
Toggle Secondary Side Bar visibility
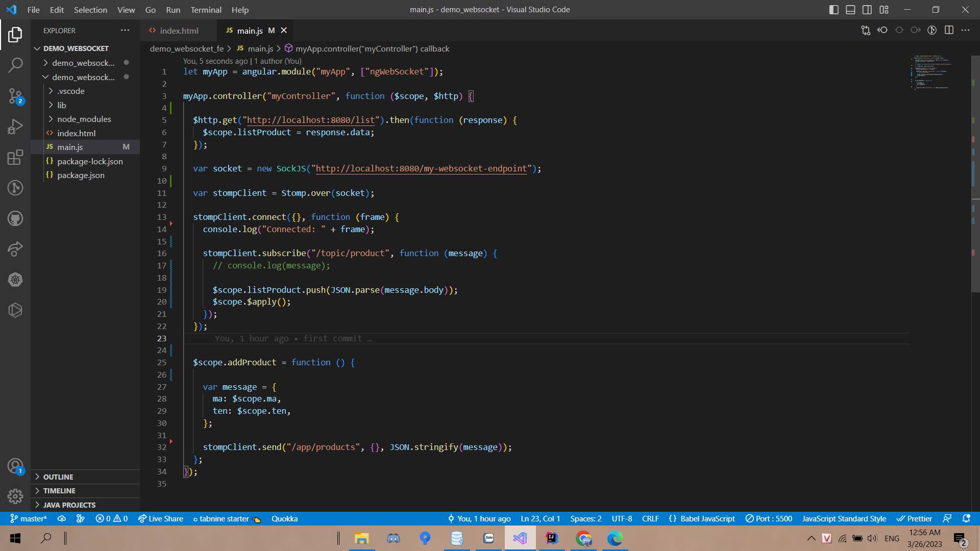[x=867, y=10]
